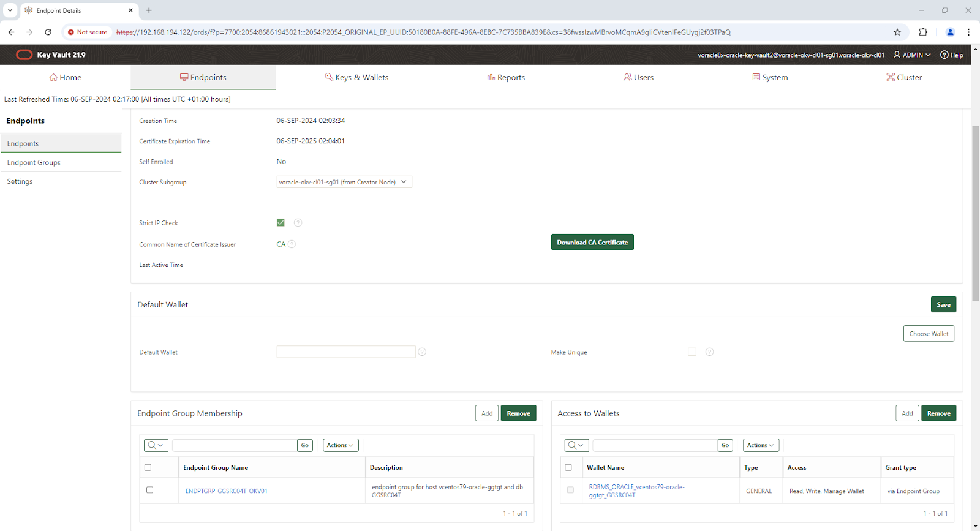This screenshot has width=980, height=531.
Task: Focus the Access to Wallets search field
Action: 655,445
